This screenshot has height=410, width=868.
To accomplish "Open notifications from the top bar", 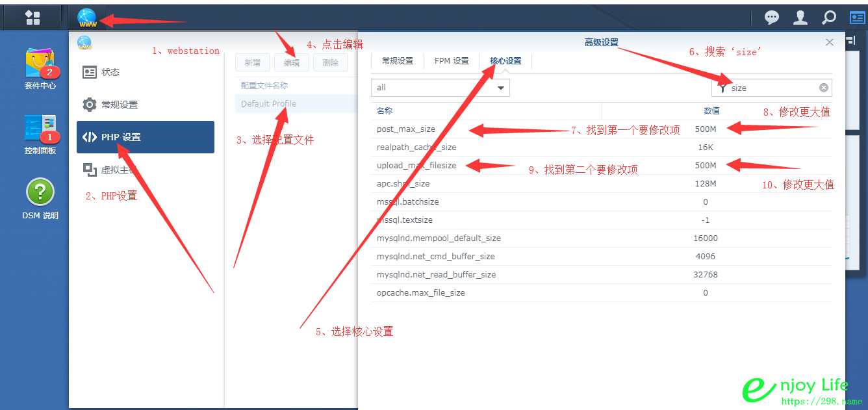I will 772,17.
